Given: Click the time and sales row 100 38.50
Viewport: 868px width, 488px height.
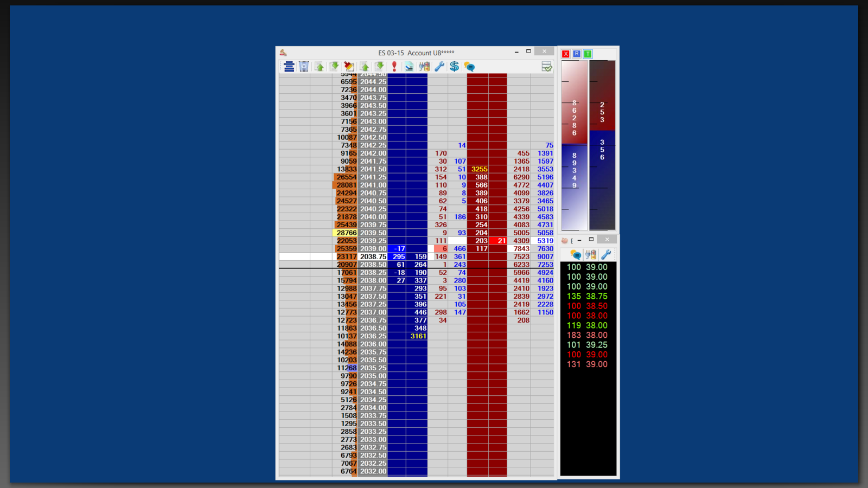Looking at the screenshot, I should point(588,306).
